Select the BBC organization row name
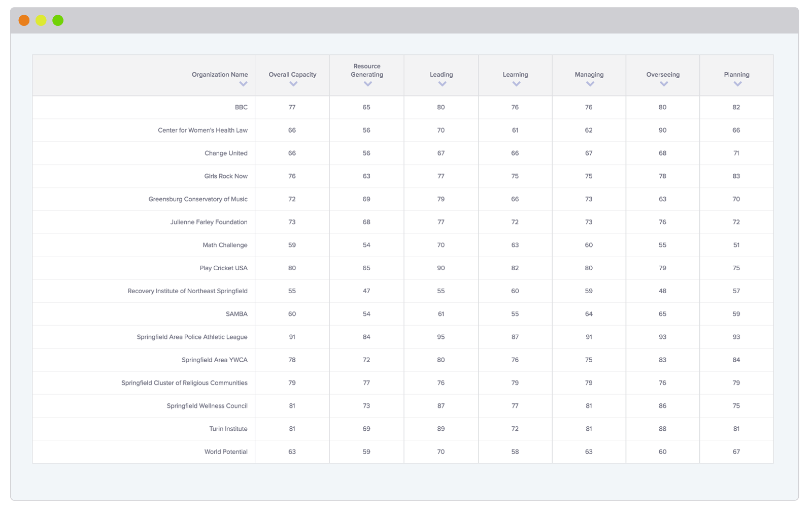 [x=241, y=108]
